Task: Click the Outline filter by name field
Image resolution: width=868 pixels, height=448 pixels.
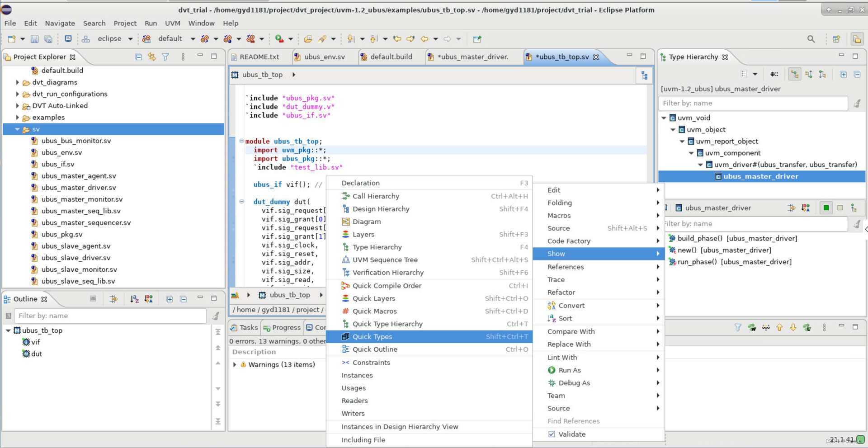Action: click(x=110, y=316)
